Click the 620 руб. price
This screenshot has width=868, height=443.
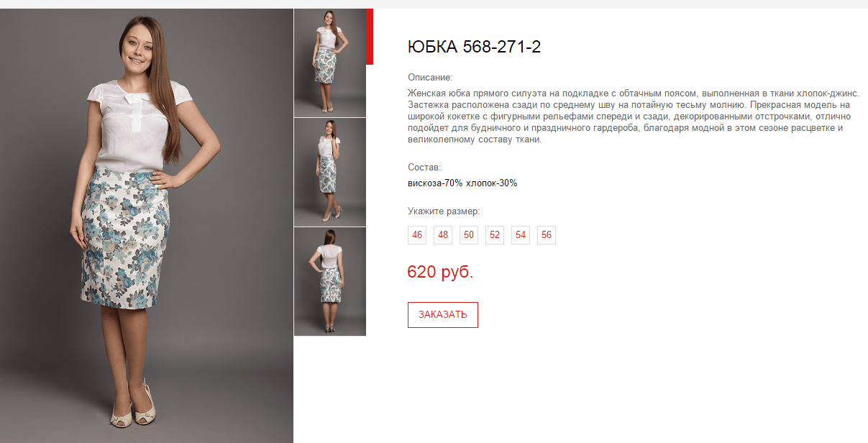click(440, 273)
